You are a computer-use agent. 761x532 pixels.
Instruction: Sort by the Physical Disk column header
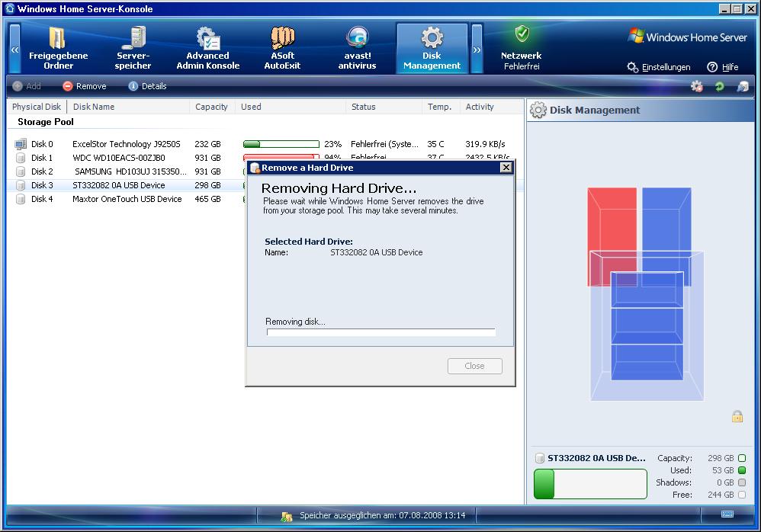37,107
